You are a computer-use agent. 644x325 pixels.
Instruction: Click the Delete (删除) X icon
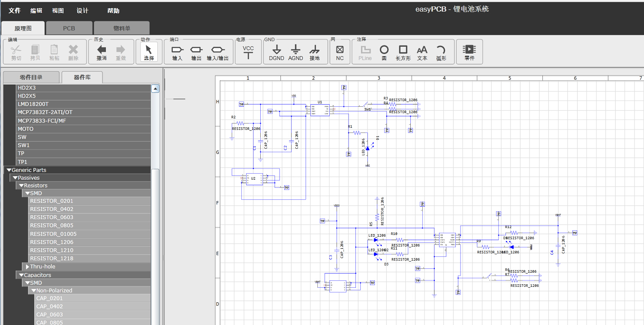tap(73, 50)
